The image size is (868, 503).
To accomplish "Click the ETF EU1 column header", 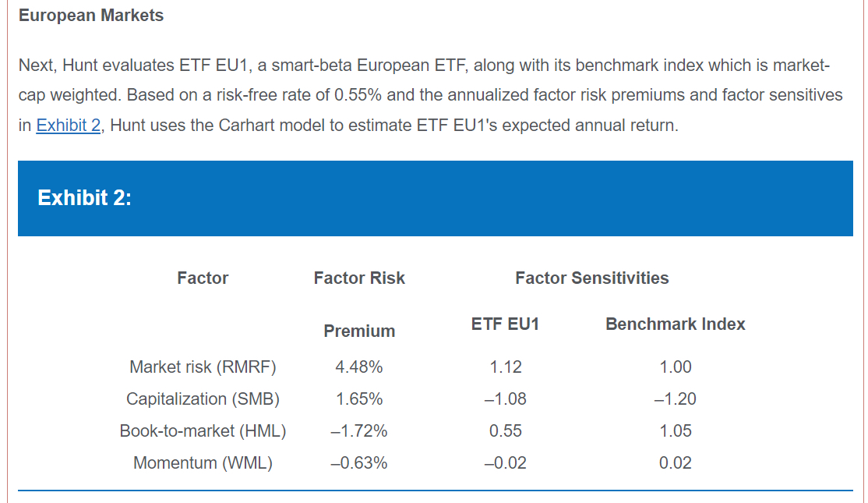I will [505, 324].
